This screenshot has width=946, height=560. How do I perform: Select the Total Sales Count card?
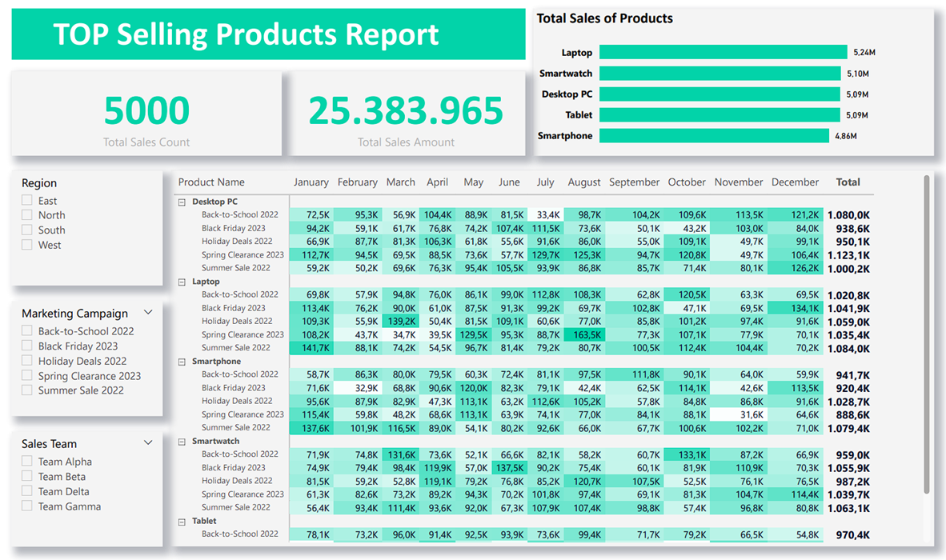pos(146,112)
